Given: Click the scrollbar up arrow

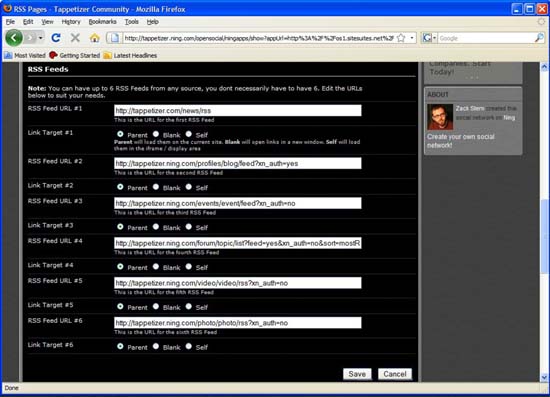Looking at the screenshot, I should pos(544,67).
